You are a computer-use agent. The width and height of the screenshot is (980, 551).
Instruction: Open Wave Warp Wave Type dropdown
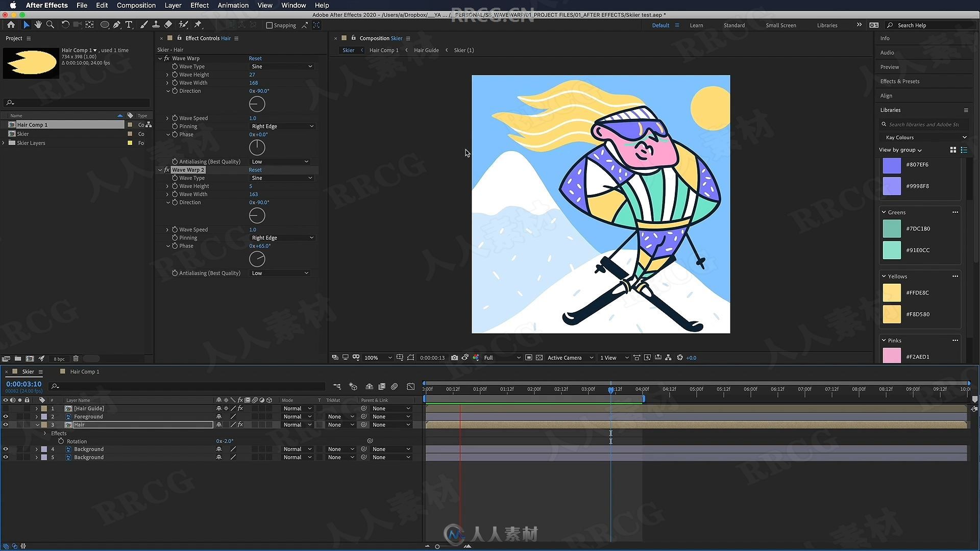pos(282,66)
